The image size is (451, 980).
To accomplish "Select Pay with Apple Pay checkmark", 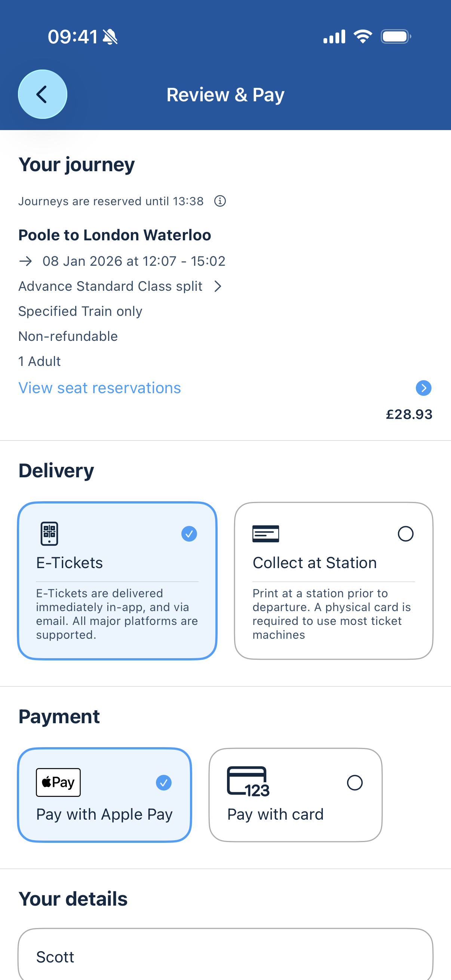I will point(164,783).
